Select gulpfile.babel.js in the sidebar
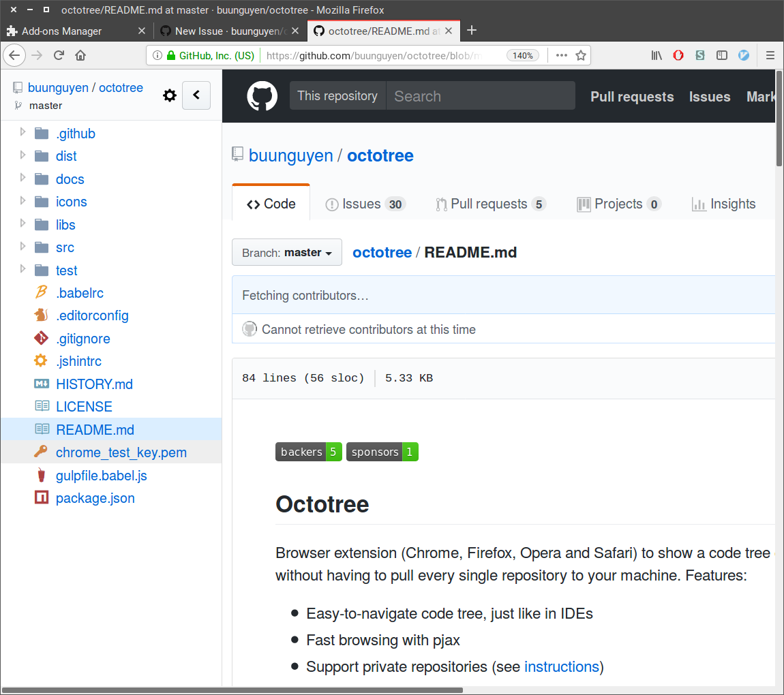The image size is (784, 695). [102, 475]
